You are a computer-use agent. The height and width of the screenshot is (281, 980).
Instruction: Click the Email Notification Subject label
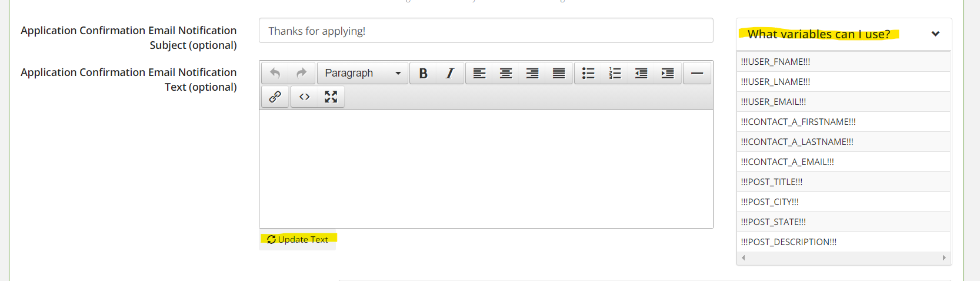click(x=129, y=38)
